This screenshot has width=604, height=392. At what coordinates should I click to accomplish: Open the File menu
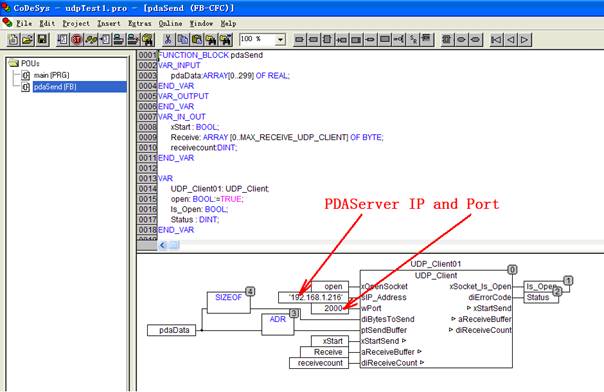pos(24,23)
